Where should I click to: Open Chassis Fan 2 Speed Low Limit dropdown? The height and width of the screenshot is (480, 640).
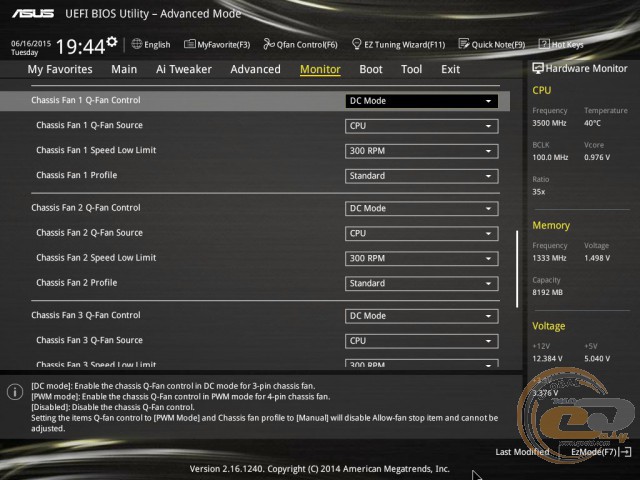pyautogui.click(x=422, y=258)
